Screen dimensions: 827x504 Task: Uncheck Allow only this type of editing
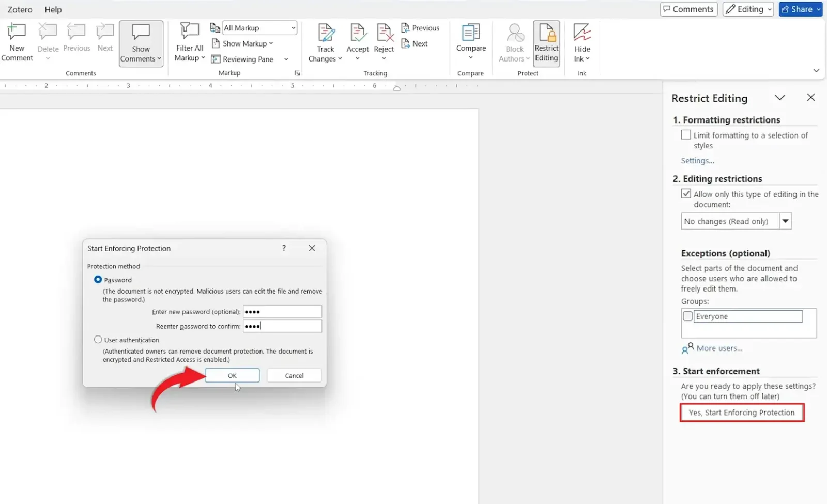(x=686, y=194)
